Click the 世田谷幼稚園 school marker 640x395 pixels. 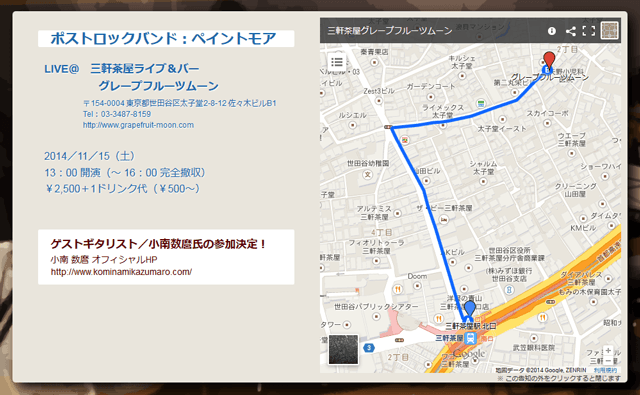tap(368, 174)
